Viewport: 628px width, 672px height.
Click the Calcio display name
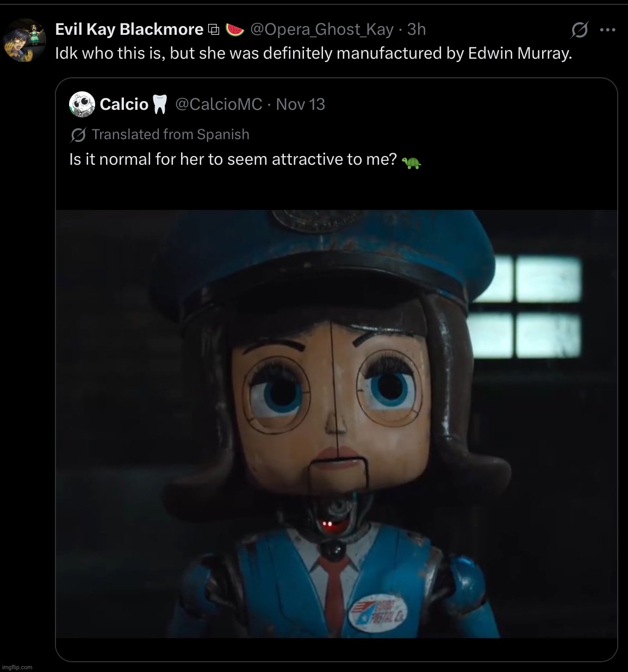124,104
